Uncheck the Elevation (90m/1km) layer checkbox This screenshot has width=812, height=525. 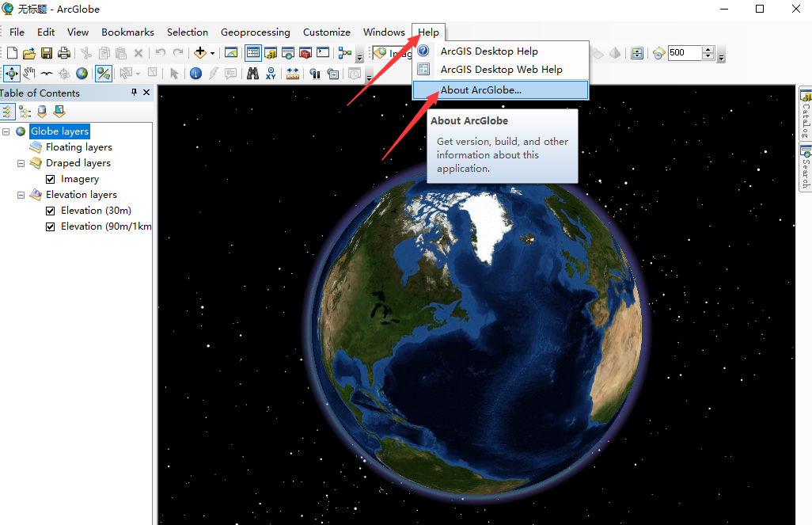[50, 227]
